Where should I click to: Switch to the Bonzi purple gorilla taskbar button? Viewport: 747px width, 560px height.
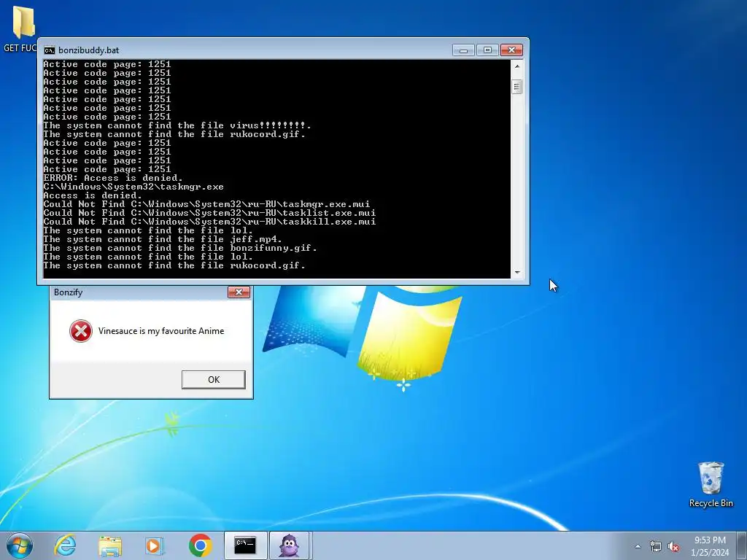(290, 545)
